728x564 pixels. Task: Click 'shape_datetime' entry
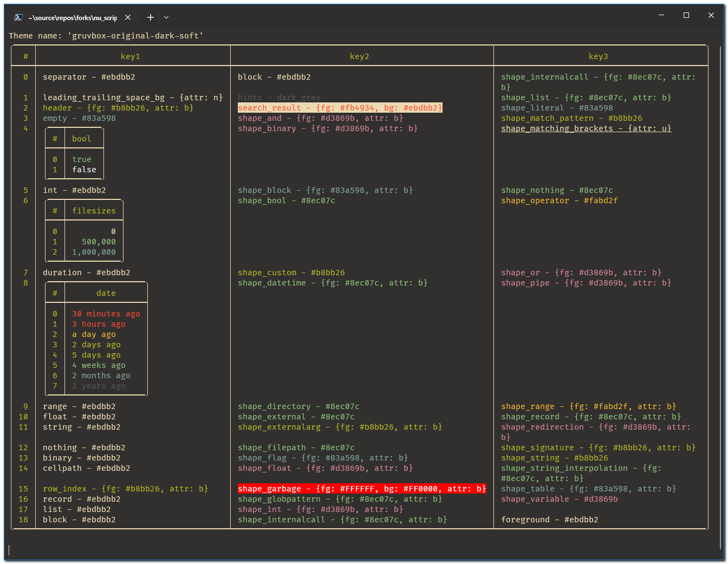click(x=333, y=283)
